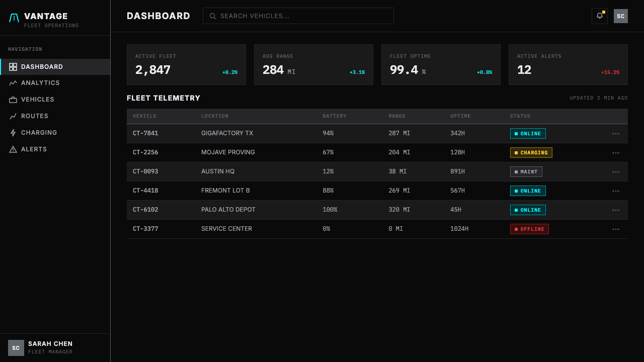Click the Routes line icon

click(x=13, y=116)
